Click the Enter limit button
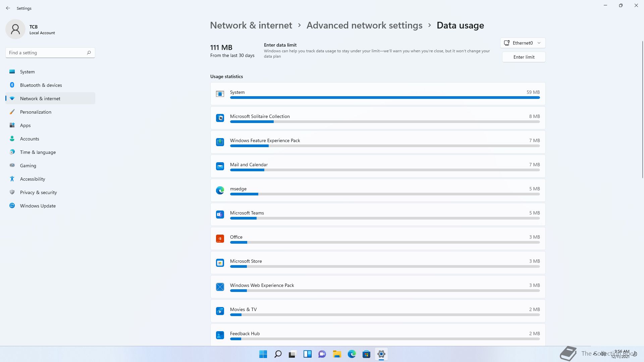 pyautogui.click(x=524, y=57)
